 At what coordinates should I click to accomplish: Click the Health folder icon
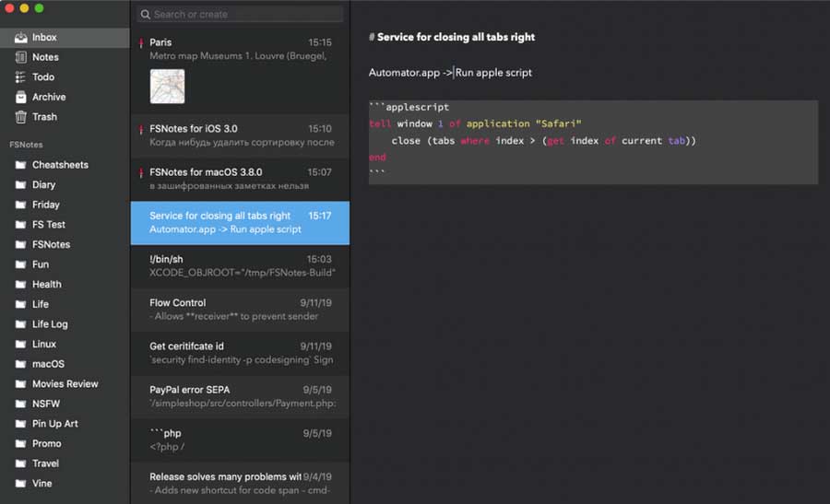tap(20, 285)
